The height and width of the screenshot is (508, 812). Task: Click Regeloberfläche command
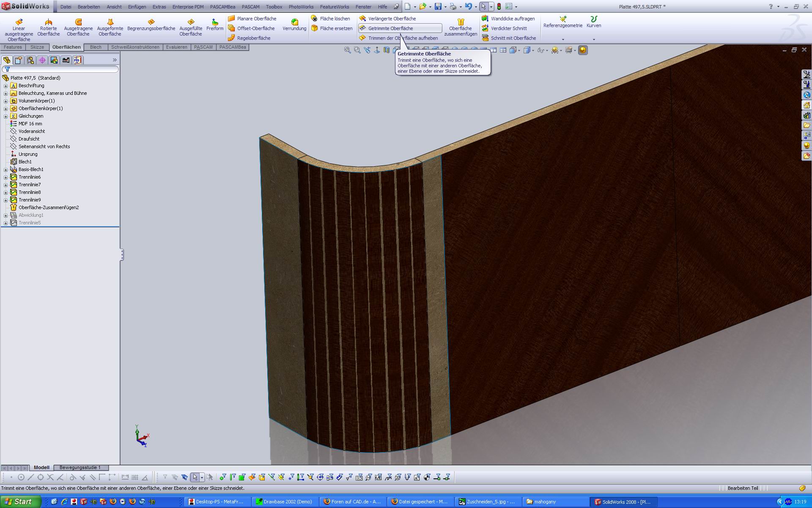pos(249,38)
